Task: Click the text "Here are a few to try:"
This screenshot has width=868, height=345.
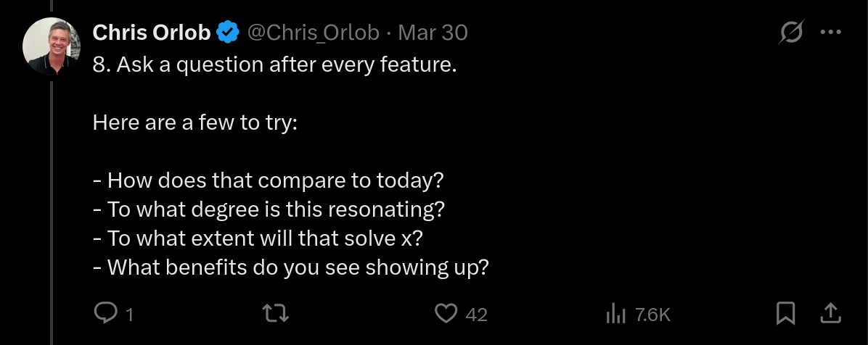Action: tap(195, 122)
